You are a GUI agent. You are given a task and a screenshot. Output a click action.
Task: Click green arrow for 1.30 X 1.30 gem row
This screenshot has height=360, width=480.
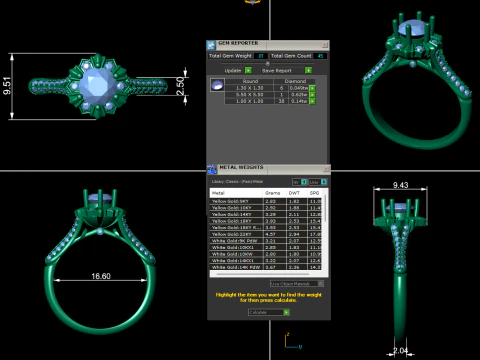click(312, 88)
